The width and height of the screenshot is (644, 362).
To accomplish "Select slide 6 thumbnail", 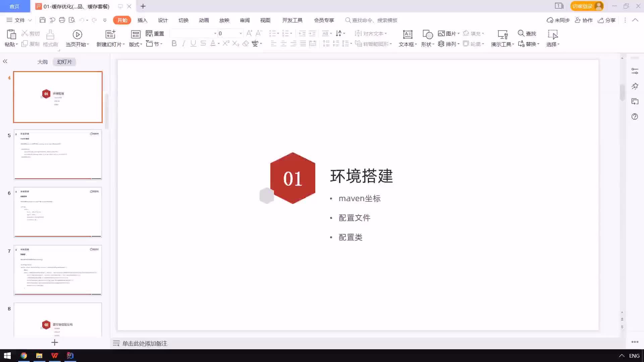I will pos(58,212).
